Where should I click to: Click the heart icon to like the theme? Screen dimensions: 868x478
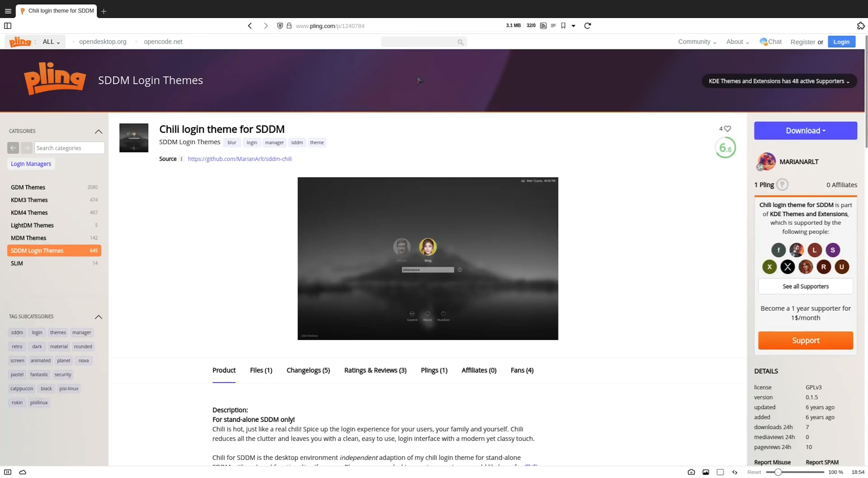point(727,129)
